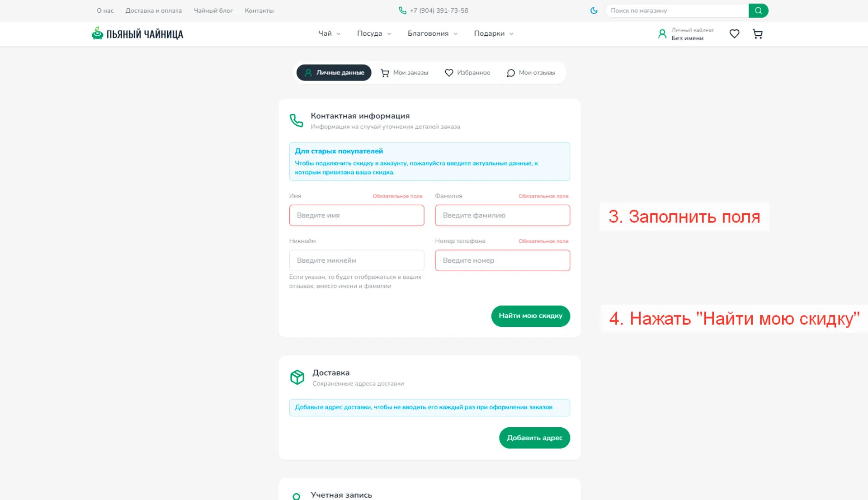Screen dimensions: 868x500
Task: Click the green search button
Action: (x=758, y=10)
